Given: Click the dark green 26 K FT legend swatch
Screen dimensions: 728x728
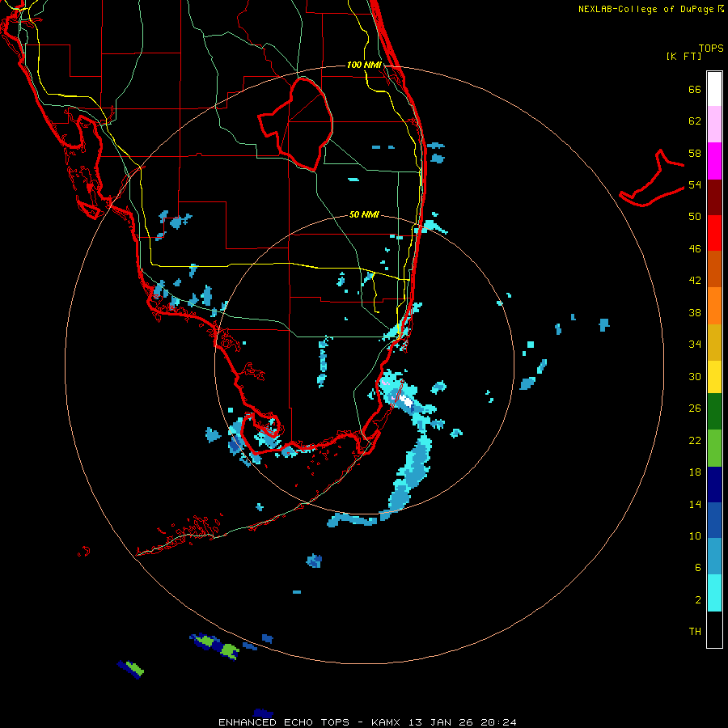Looking at the screenshot, I should coord(714,412).
